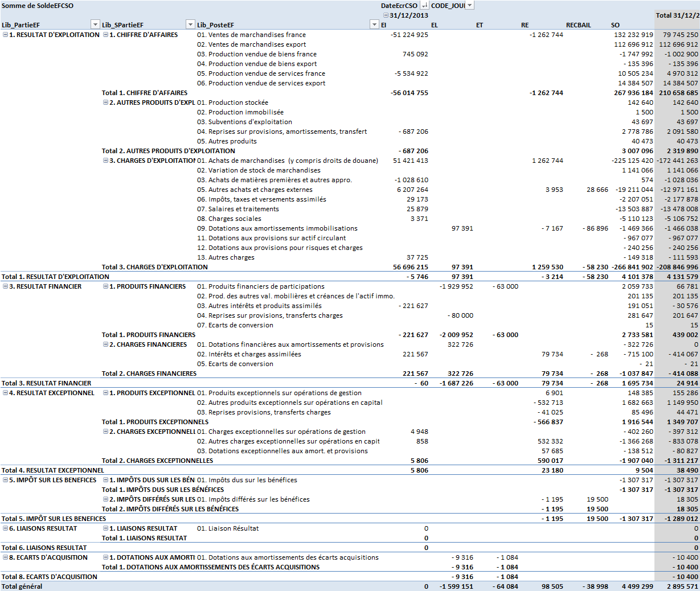
Task: Select the EI column header
Action: tap(384, 25)
